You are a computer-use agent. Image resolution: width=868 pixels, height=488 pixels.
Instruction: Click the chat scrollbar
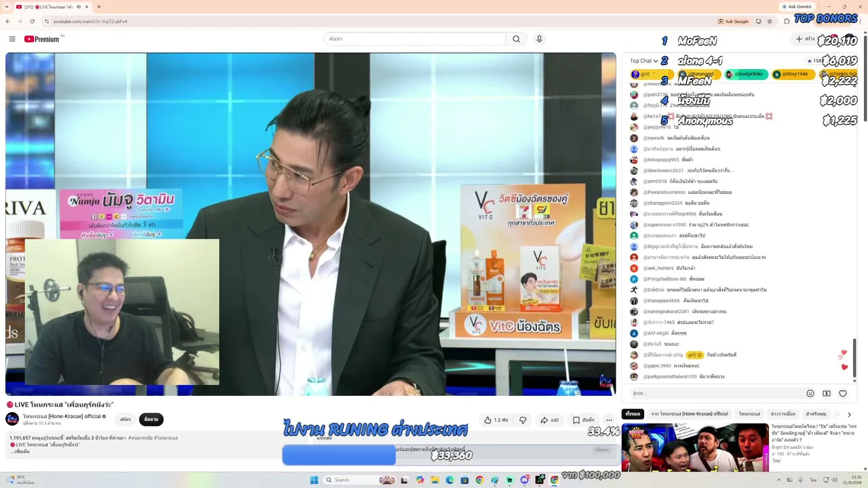tap(854, 359)
